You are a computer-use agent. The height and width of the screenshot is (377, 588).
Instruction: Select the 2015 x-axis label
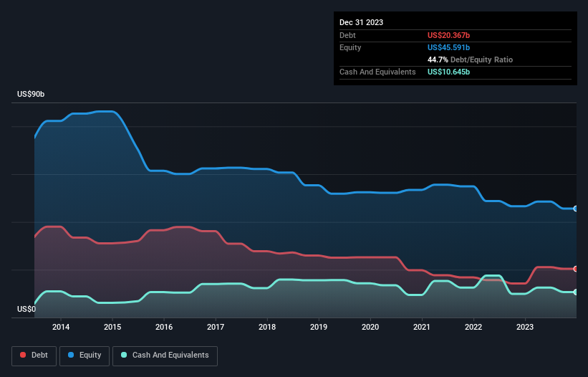[112, 327]
